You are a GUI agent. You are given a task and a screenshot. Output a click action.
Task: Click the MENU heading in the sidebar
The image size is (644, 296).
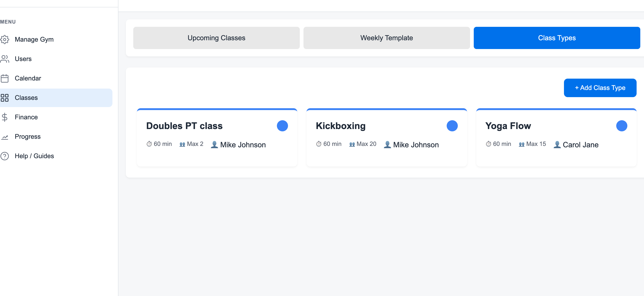coord(8,22)
